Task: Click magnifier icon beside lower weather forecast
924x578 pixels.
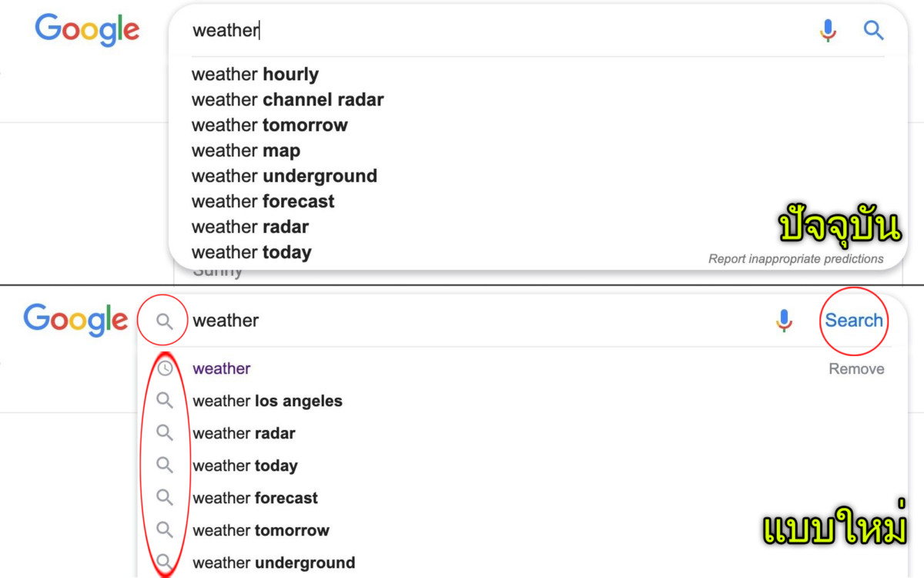Action: [165, 498]
